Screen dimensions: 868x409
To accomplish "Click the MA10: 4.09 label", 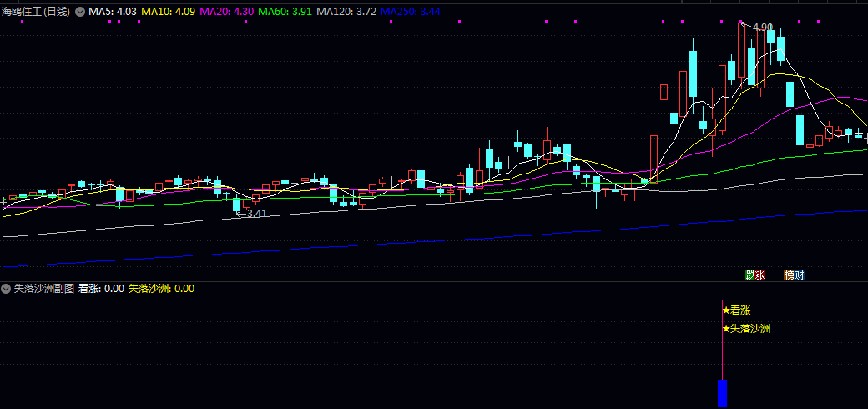I will [x=169, y=11].
